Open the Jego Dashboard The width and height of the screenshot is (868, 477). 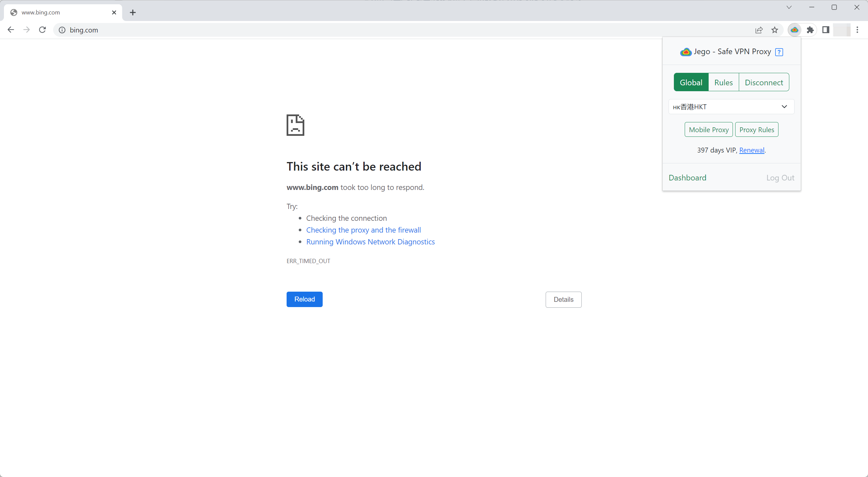tap(687, 178)
